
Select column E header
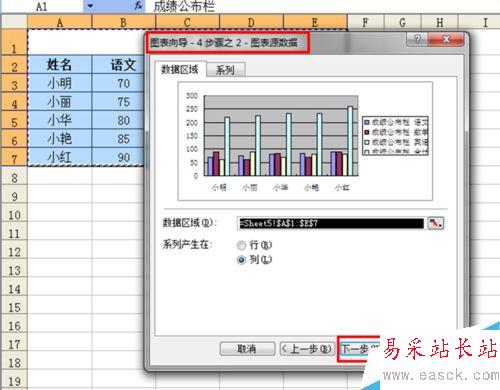315,22
